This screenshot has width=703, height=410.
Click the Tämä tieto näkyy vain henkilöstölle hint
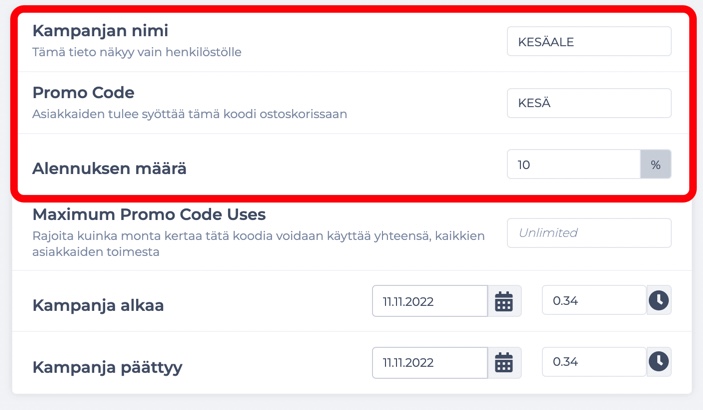[x=137, y=52]
